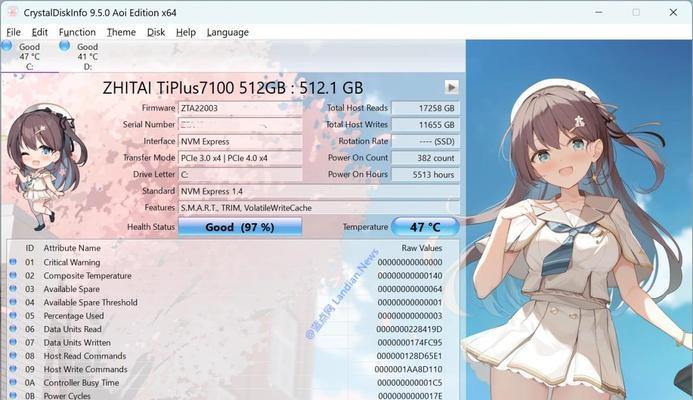Select the Host Read Commands attribute name
This screenshot has width=693, height=400.
tap(84, 356)
